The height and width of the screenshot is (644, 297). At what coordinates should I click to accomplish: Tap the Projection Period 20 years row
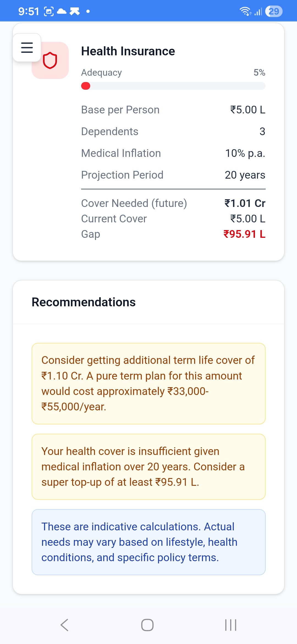click(x=173, y=175)
